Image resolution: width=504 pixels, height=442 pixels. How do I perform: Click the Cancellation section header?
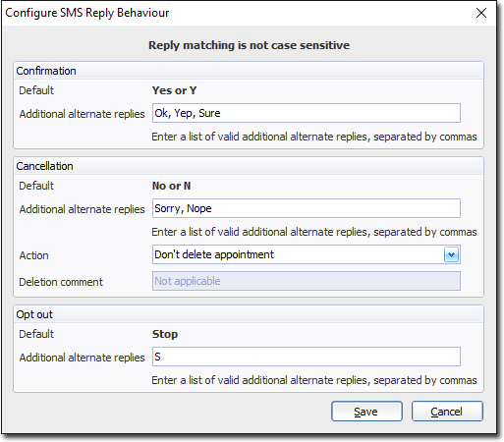tap(45, 166)
